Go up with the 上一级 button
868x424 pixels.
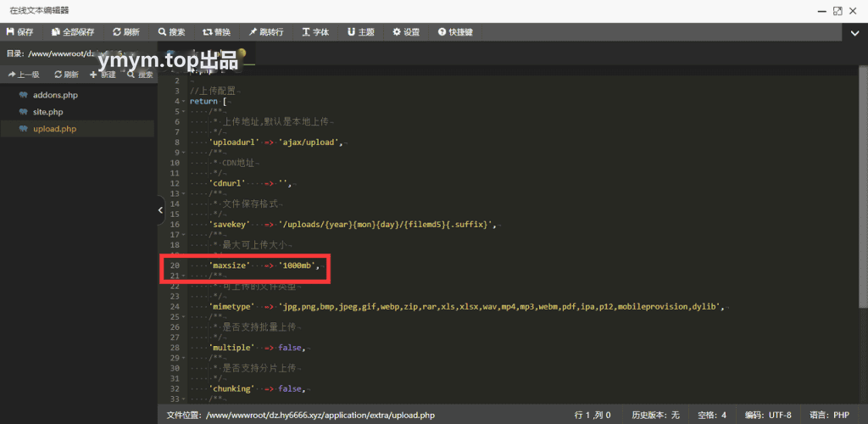(x=23, y=75)
